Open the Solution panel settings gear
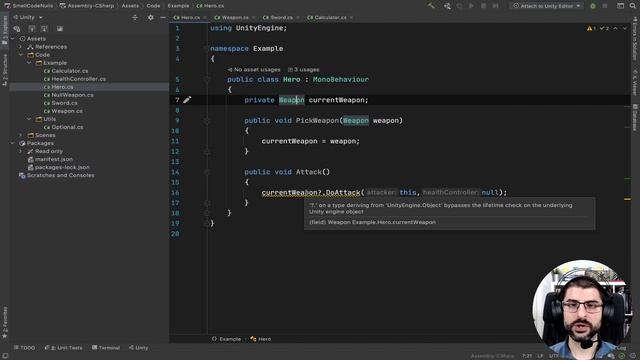The height and width of the screenshot is (360, 640). pyautogui.click(x=151, y=18)
